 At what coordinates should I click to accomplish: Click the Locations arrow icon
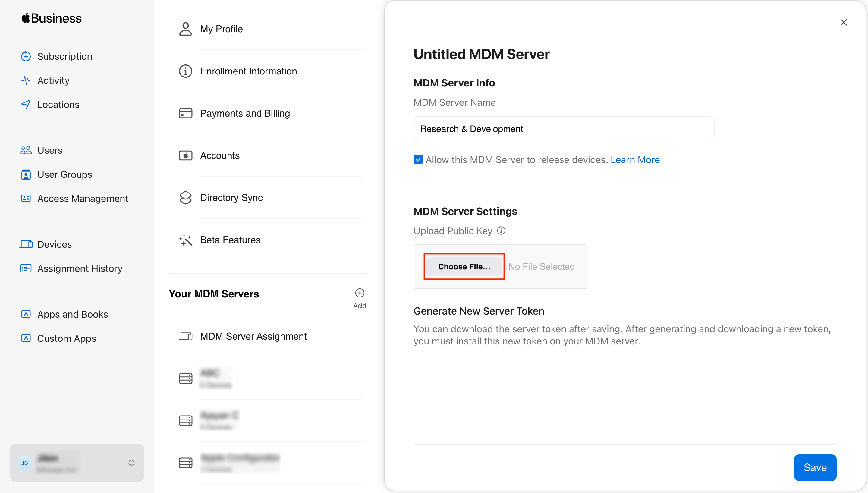tap(26, 104)
